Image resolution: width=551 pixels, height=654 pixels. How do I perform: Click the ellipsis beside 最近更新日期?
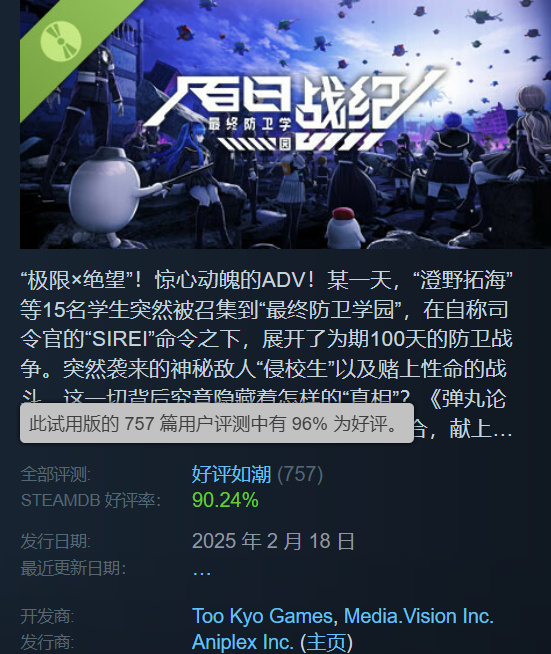(x=201, y=571)
